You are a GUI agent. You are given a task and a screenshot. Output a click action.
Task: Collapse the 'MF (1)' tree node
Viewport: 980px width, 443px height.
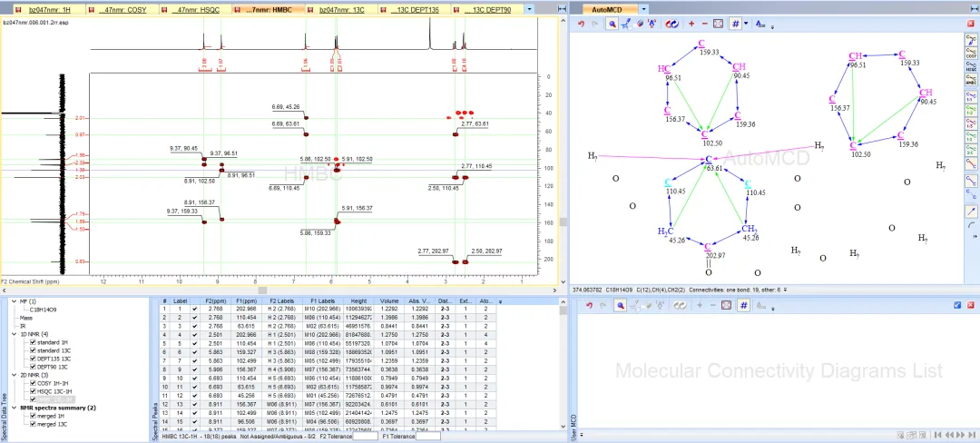[14, 301]
